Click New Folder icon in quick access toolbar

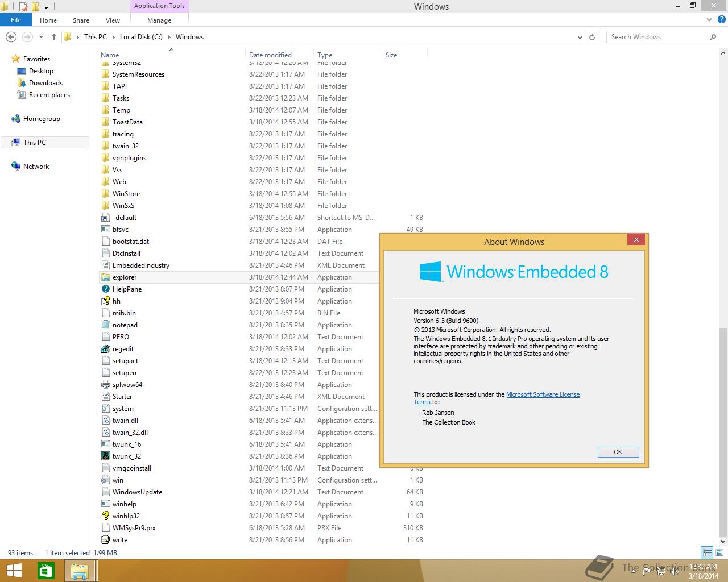click(x=35, y=7)
